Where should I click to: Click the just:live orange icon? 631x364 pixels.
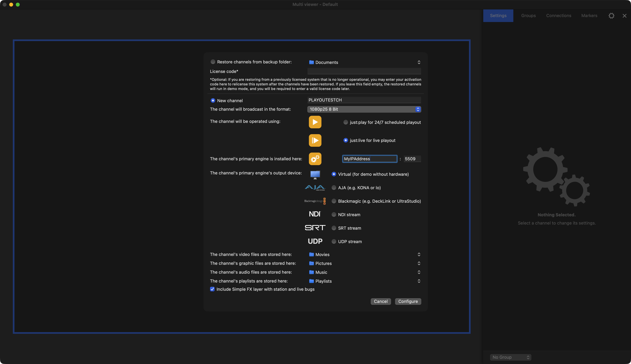coord(315,140)
